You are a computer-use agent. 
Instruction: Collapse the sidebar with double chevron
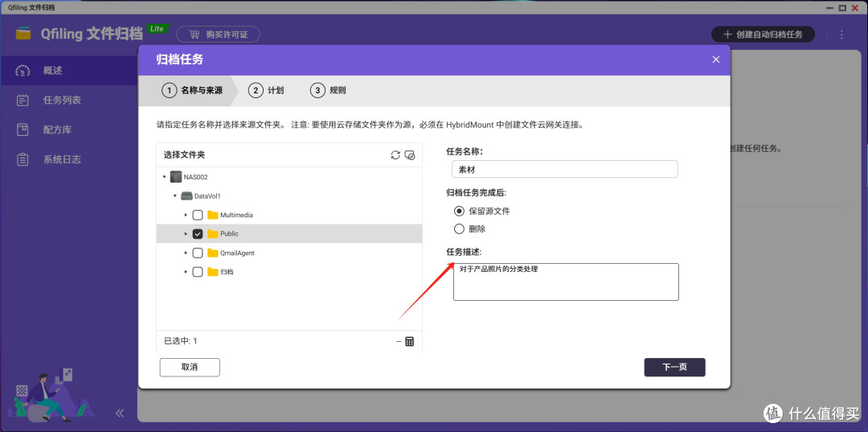120,413
